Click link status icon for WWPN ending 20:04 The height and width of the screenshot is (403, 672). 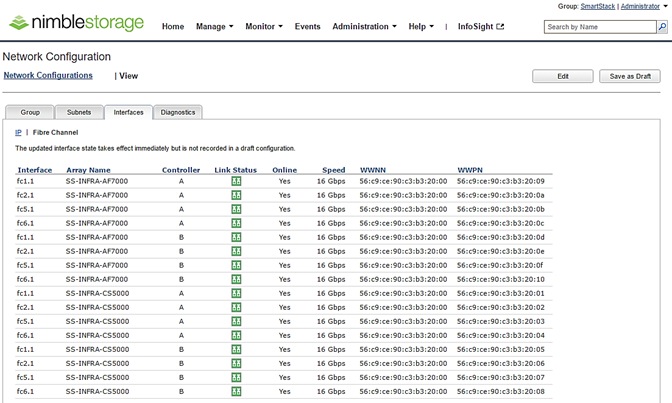point(236,335)
